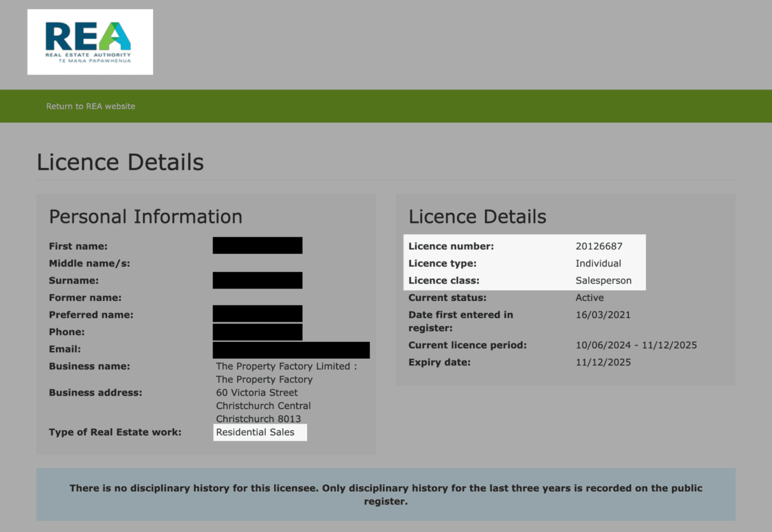The width and height of the screenshot is (772, 532).
Task: Select the redacted Email field
Action: point(291,350)
